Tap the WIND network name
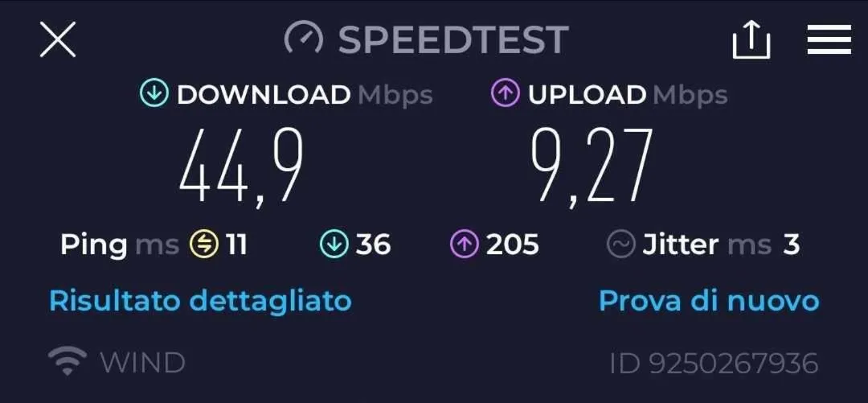This screenshot has width=868, height=403. [x=142, y=364]
